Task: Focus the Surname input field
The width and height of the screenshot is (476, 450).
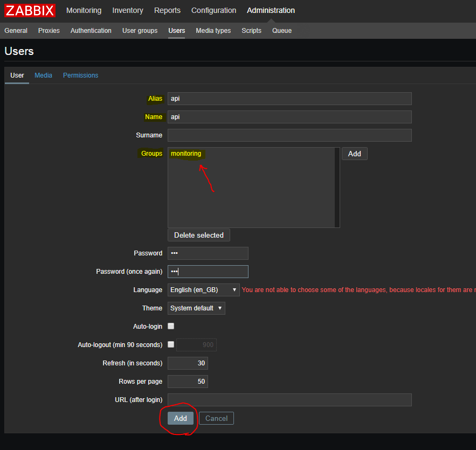Action: (289, 135)
